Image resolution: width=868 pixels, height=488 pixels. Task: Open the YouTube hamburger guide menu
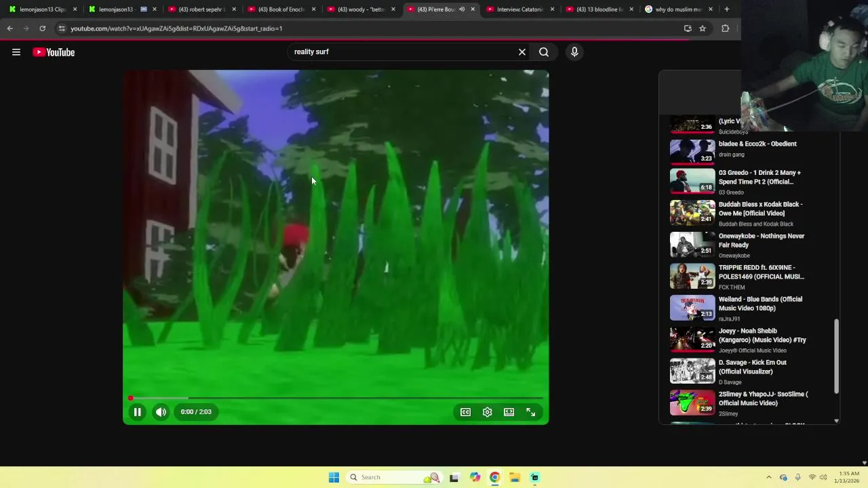pyautogui.click(x=16, y=52)
